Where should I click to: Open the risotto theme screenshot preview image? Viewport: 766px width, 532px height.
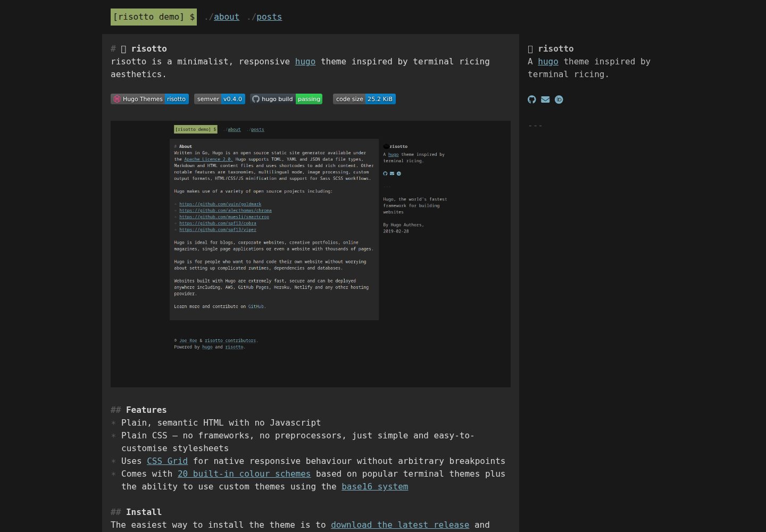click(311, 254)
